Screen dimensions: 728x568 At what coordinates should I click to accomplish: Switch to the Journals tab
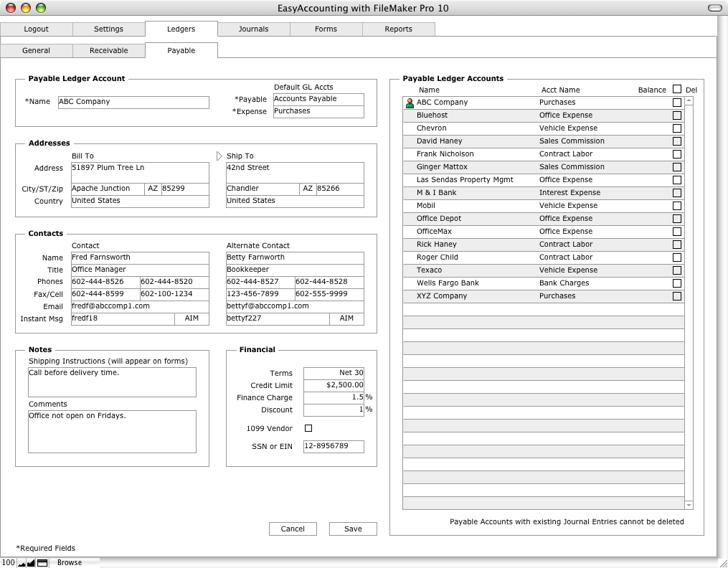(x=253, y=29)
